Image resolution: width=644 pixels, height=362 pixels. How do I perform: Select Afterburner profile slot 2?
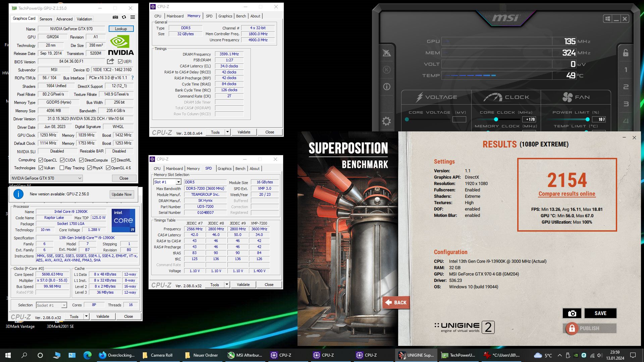tap(626, 87)
